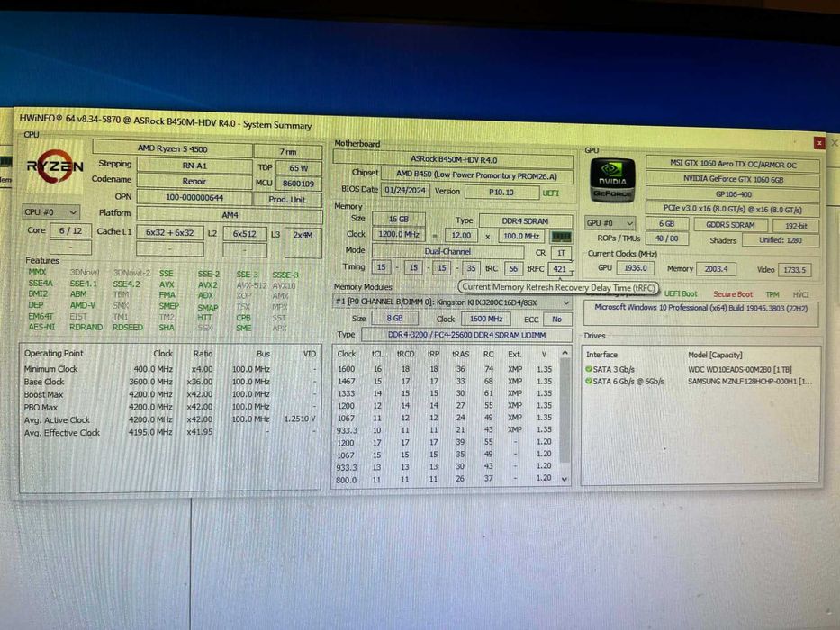Click the NVIDIA GeForce GTX 1060 6GB field
840x630 pixels.
[733, 179]
